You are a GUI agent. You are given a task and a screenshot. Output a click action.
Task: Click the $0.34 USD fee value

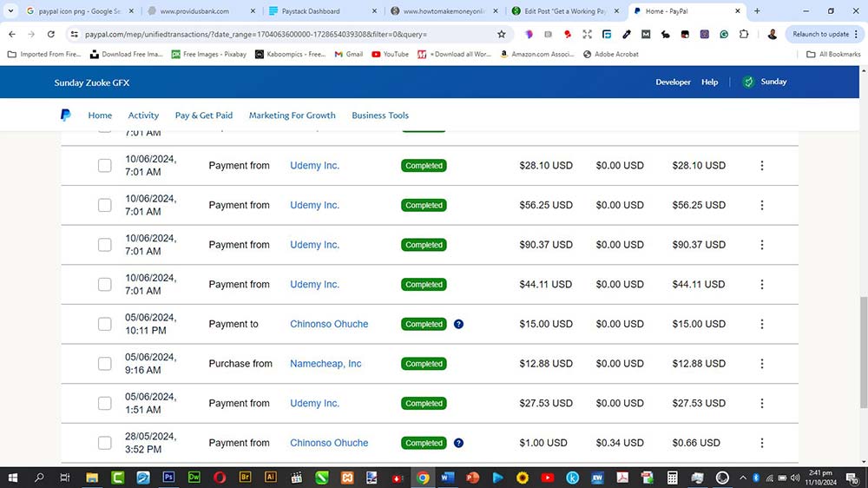tap(620, 443)
